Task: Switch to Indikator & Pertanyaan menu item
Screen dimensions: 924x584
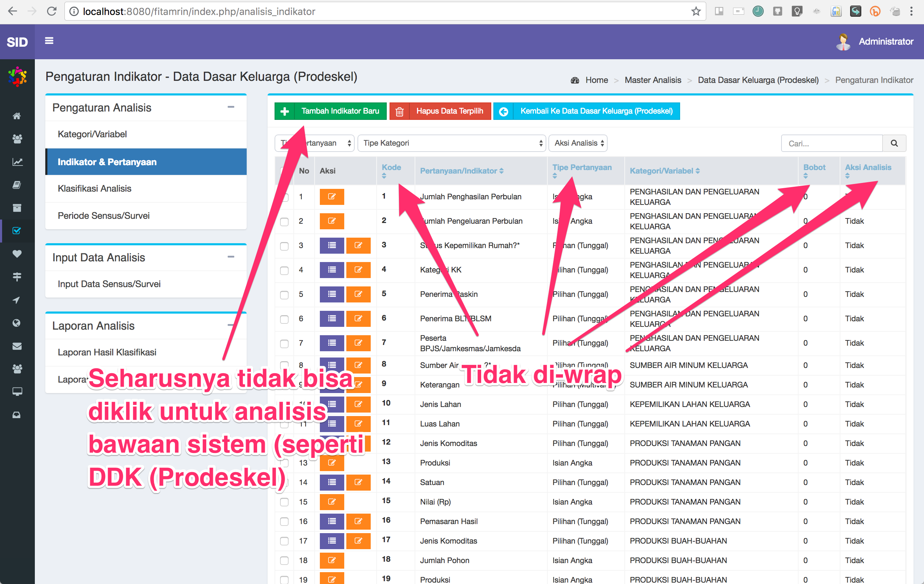Action: pyautogui.click(x=107, y=162)
